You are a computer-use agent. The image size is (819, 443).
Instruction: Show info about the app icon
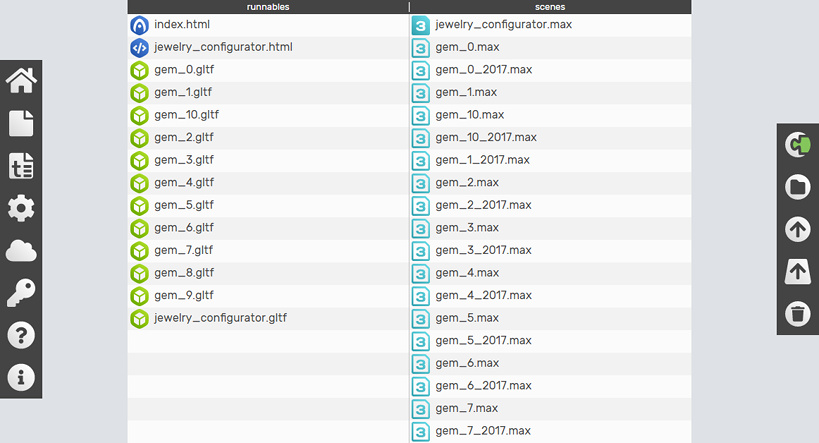21,377
